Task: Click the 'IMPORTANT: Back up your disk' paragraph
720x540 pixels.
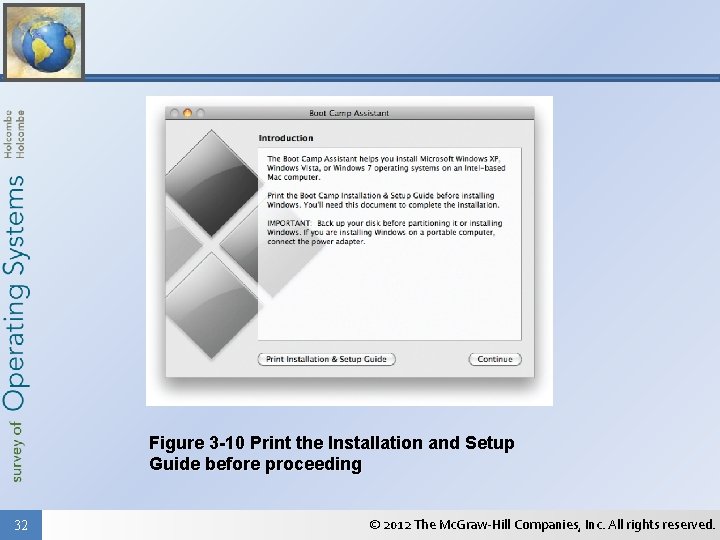Action: coord(385,232)
